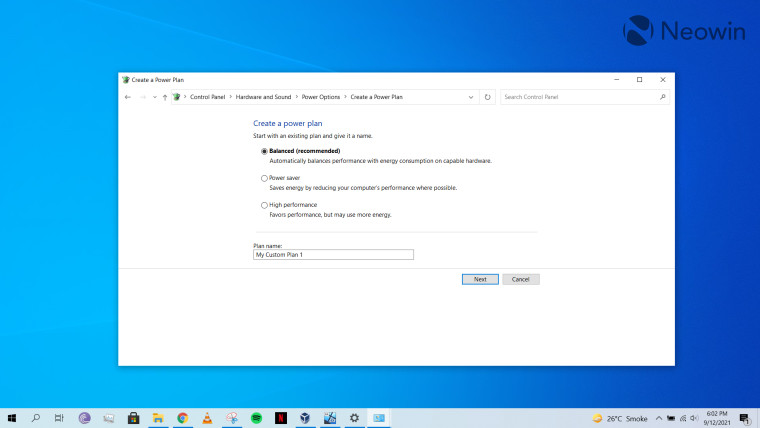Open the address bar history dropdown
Image resolution: width=760 pixels, height=428 pixels.
click(471, 97)
